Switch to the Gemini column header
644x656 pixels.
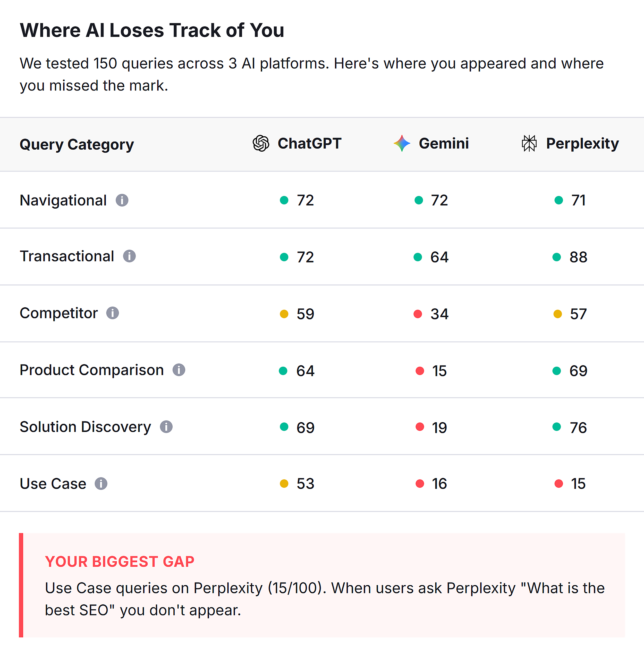click(444, 143)
